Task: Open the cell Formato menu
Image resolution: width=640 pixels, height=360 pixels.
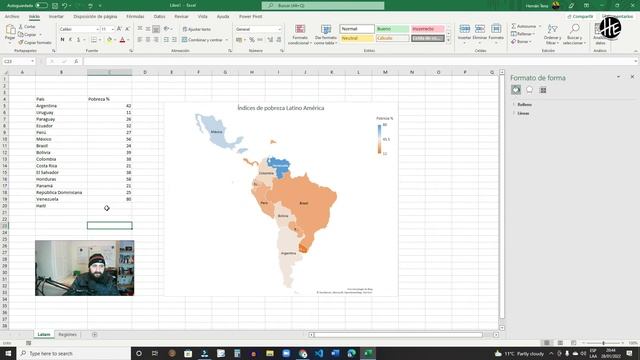Action: point(496,33)
